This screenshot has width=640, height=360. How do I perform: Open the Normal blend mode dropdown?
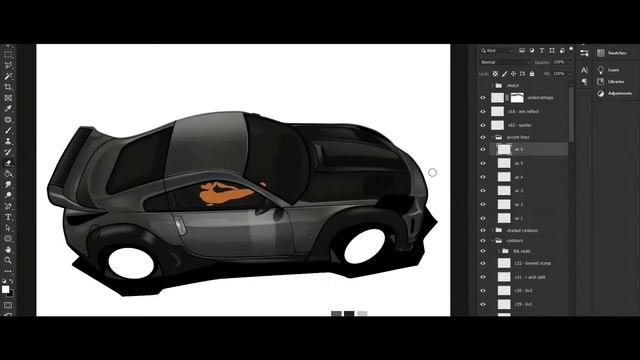[505, 62]
